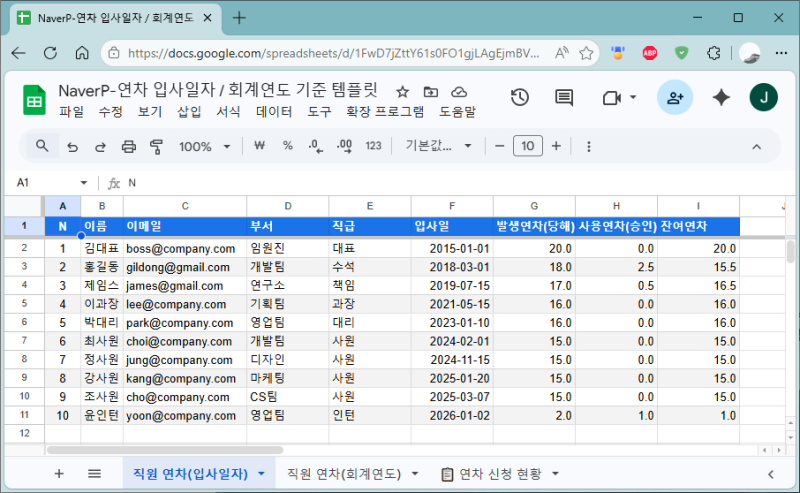Bookmark page with the star icon
This screenshot has width=800, height=493.
(586, 53)
